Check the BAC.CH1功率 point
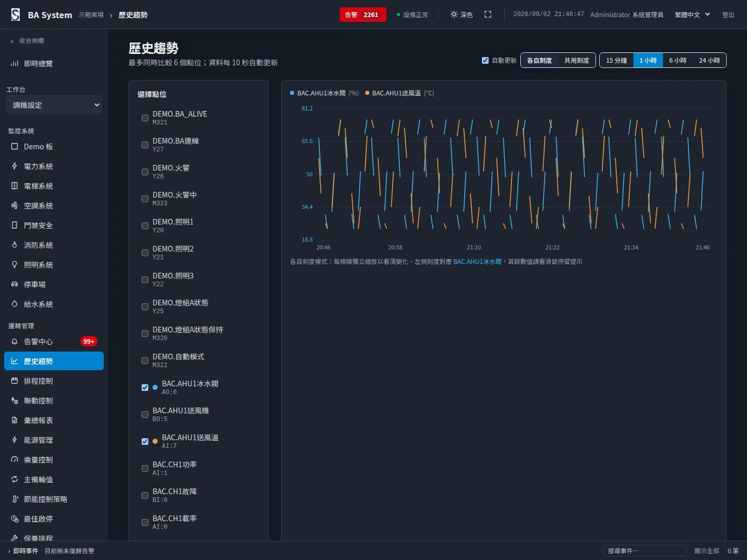Screen dimensions: 747x560 click(145, 468)
